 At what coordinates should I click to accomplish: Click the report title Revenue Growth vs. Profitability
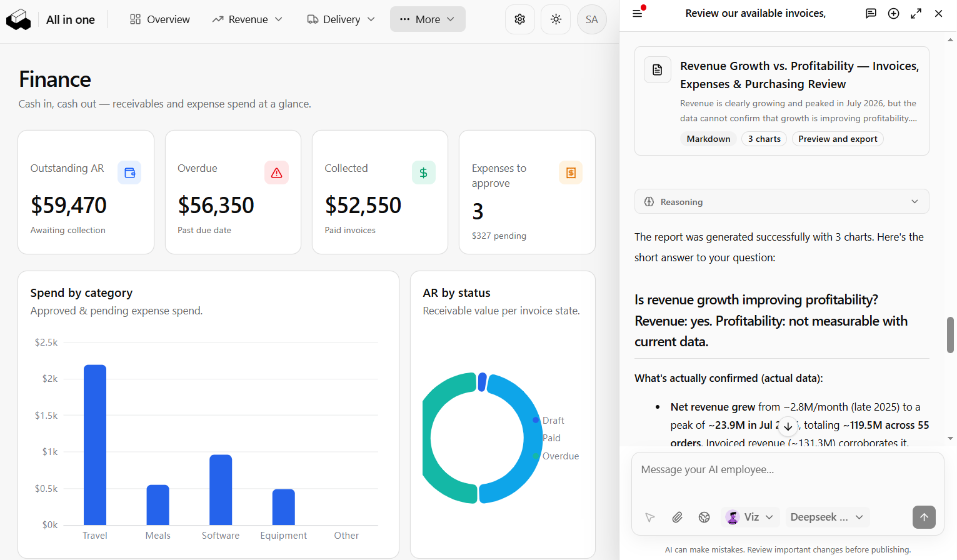799,75
